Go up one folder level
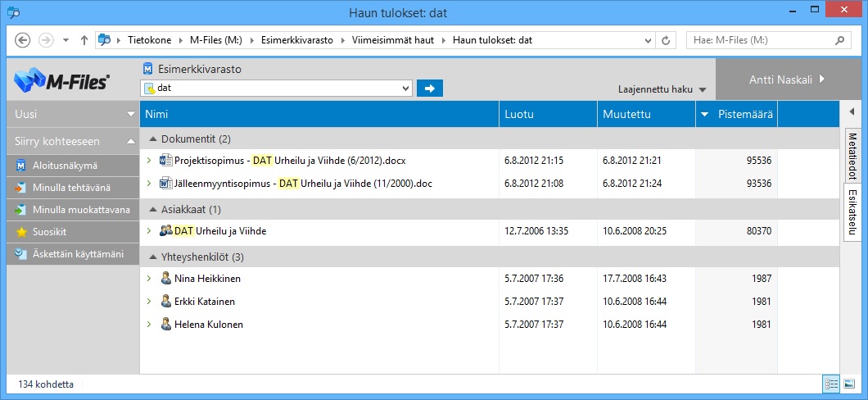The width and height of the screenshot is (868, 400). click(84, 40)
